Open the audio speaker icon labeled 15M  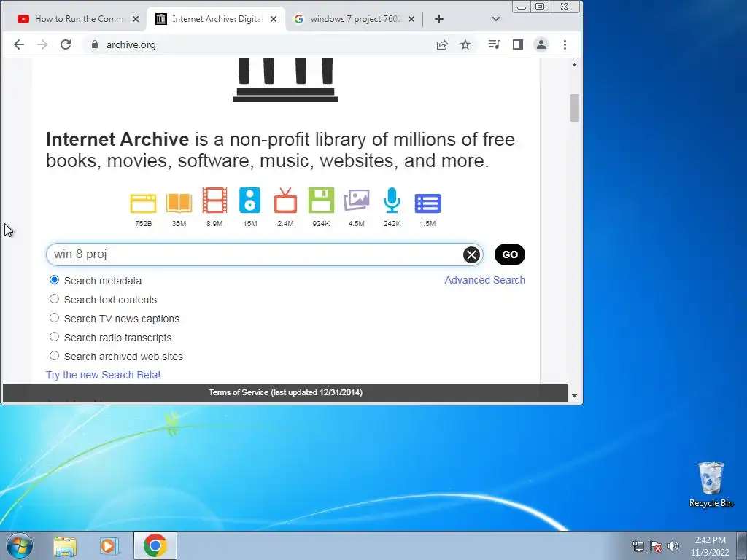249,200
